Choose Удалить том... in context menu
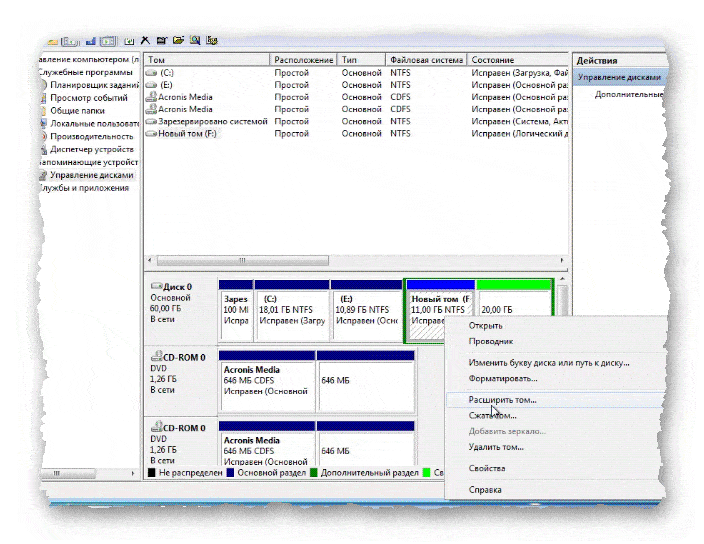The height and width of the screenshot is (544, 704). [496, 447]
